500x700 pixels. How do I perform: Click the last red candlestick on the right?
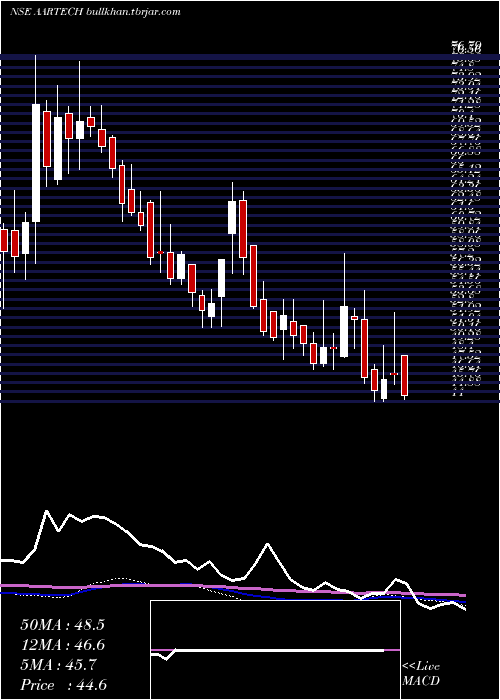click(404, 375)
